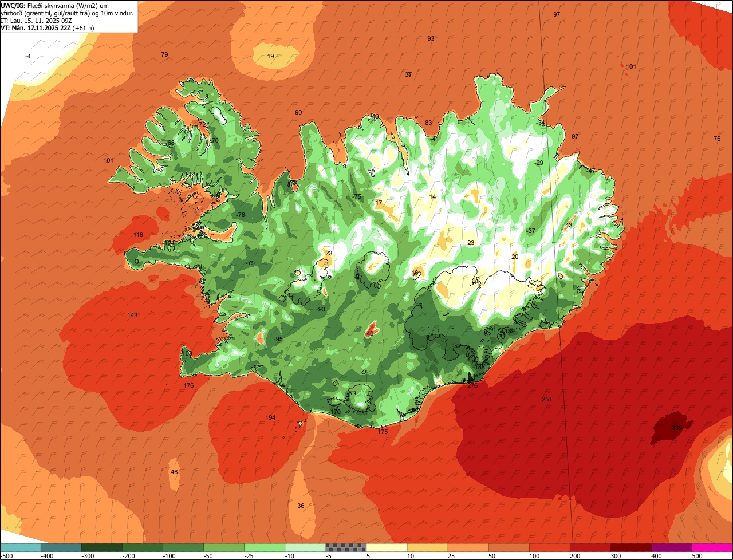Click the map value '-90' in south-central Iceland
The image size is (733, 560).
click(321, 309)
